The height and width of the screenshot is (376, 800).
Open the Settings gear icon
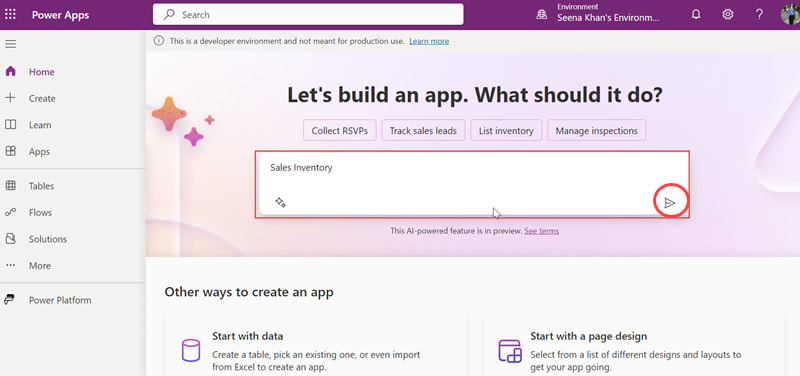pyautogui.click(x=728, y=14)
